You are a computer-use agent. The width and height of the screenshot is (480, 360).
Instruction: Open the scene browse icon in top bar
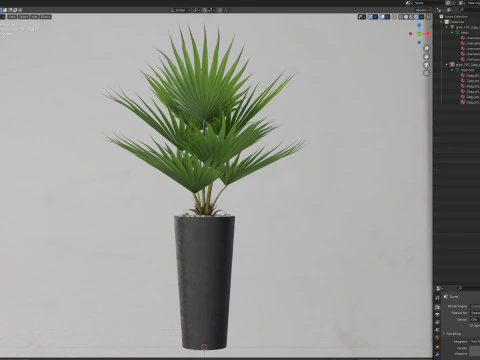point(409,3)
